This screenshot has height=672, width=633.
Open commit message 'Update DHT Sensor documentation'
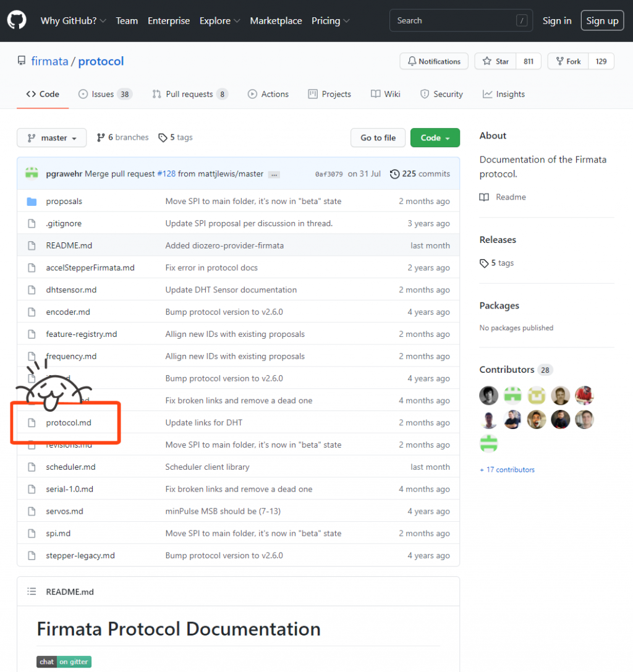click(x=231, y=290)
